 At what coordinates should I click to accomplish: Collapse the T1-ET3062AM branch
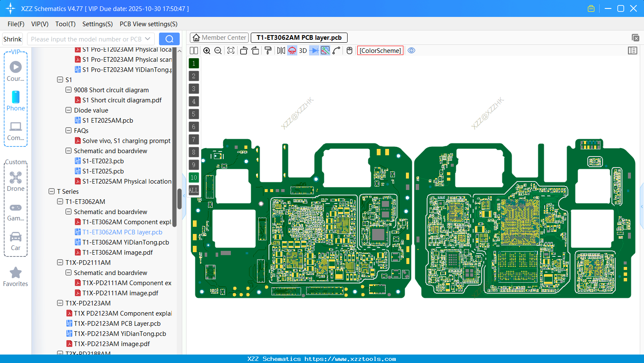click(60, 201)
